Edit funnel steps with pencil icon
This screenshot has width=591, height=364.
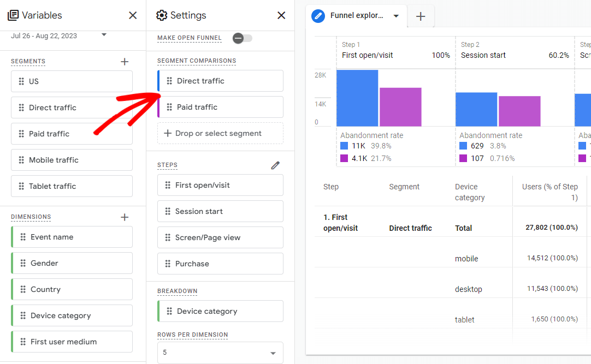[275, 165]
